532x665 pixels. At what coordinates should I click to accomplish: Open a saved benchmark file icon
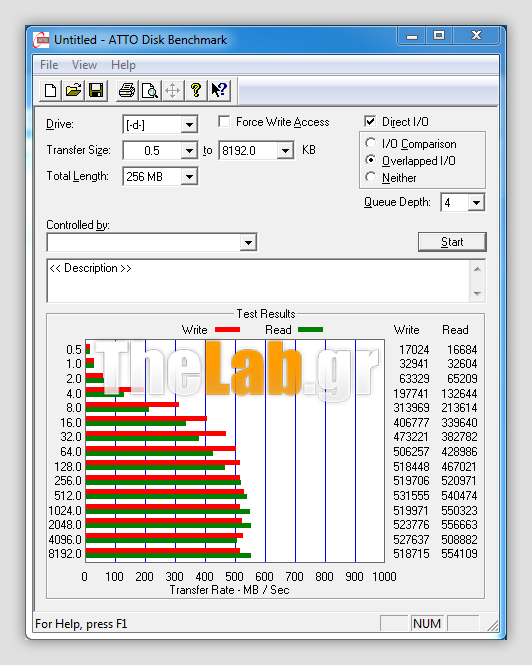73,90
